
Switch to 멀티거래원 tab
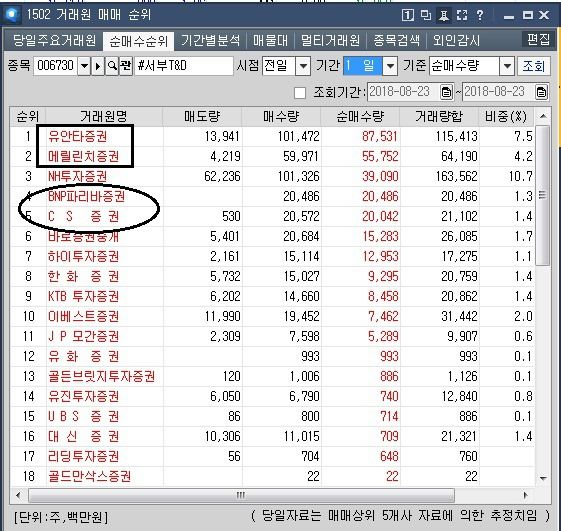click(330, 40)
